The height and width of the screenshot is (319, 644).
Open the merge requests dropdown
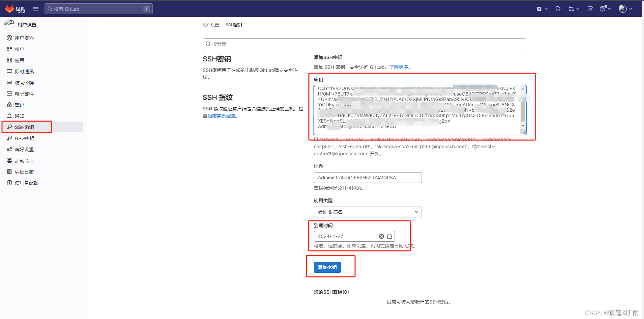click(x=574, y=9)
